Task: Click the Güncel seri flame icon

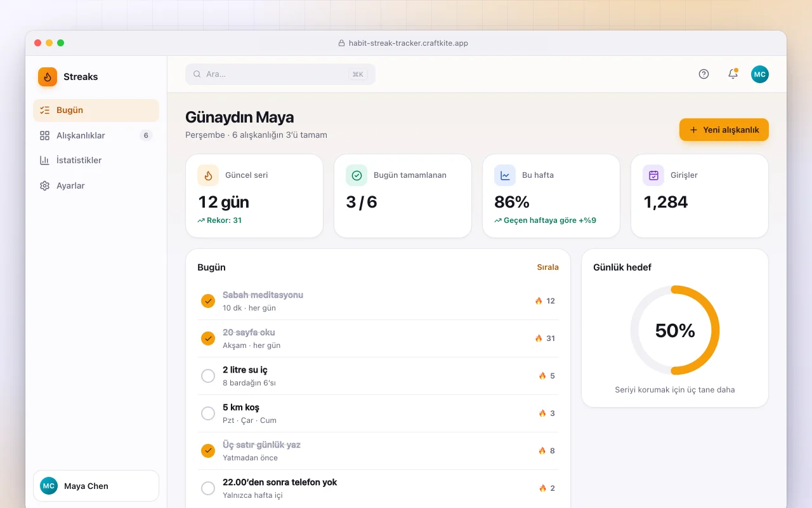Action: pyautogui.click(x=208, y=175)
